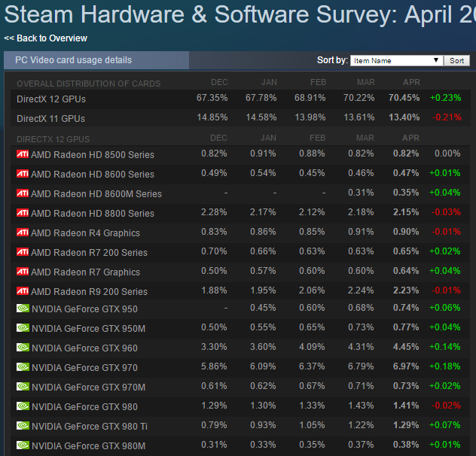The width and height of the screenshot is (476, 456).
Task: Click the 4.45% April value for GTX 960
Action: 406,346
